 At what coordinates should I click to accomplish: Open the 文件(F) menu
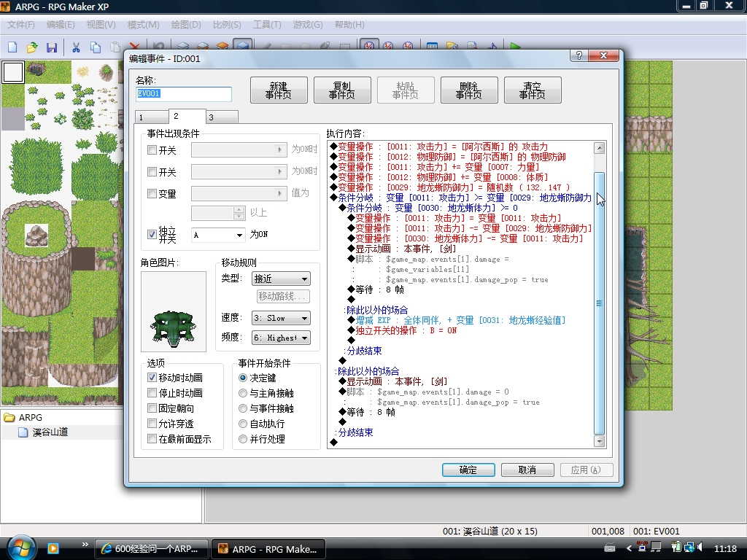pyautogui.click(x=21, y=25)
